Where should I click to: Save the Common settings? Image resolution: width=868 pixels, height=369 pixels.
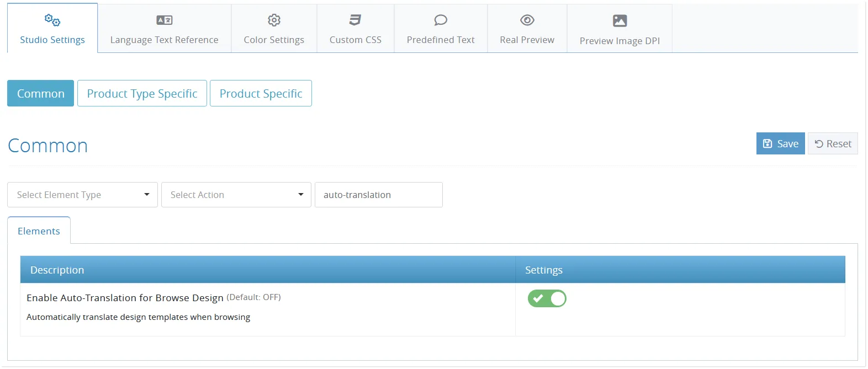781,143
